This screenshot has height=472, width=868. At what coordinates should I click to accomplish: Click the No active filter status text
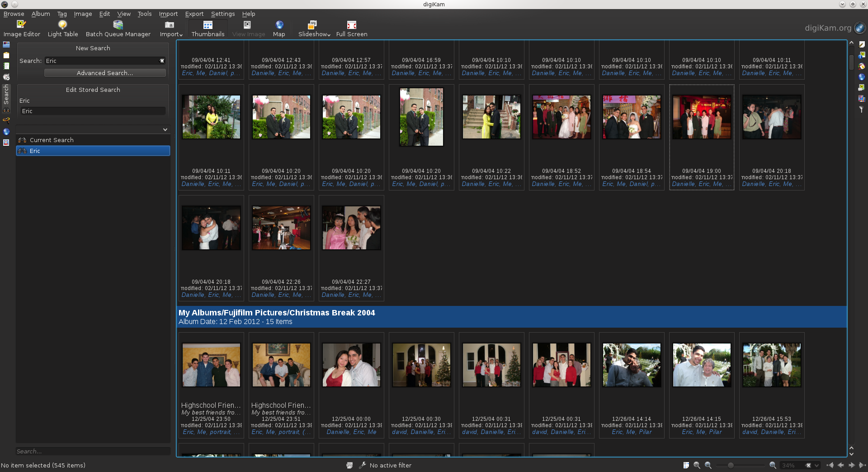(x=391, y=465)
